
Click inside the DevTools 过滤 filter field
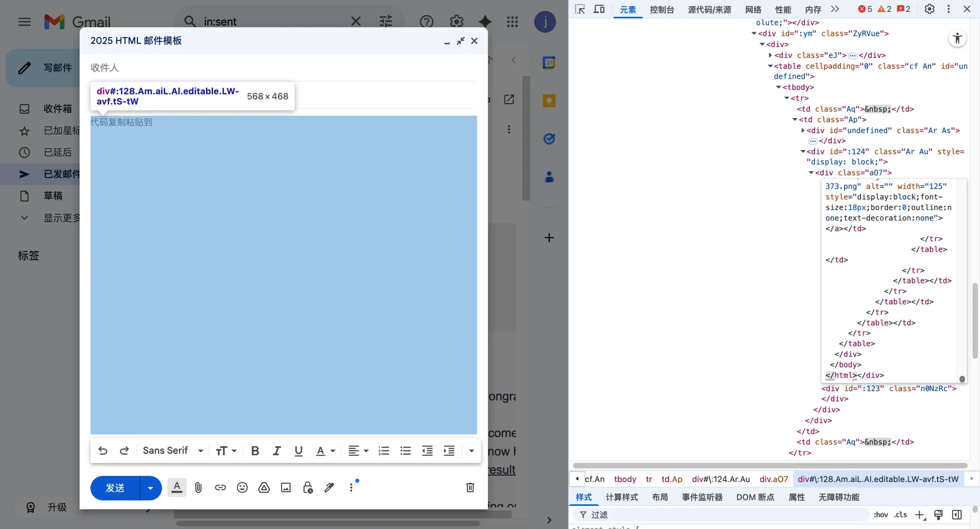point(612,515)
